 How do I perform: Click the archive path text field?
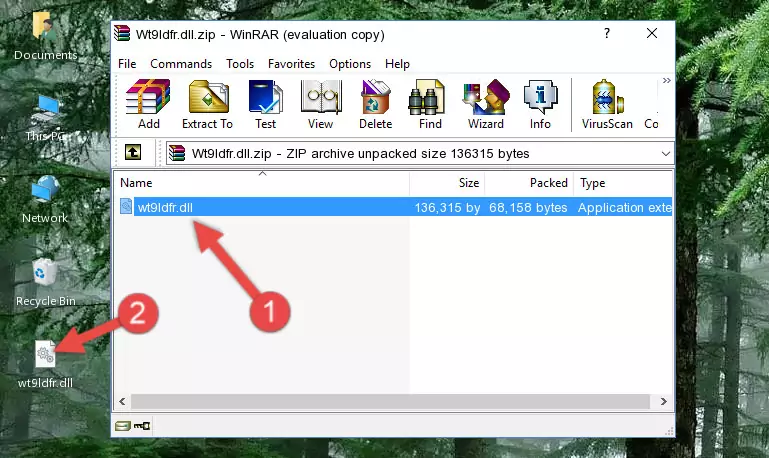420,153
